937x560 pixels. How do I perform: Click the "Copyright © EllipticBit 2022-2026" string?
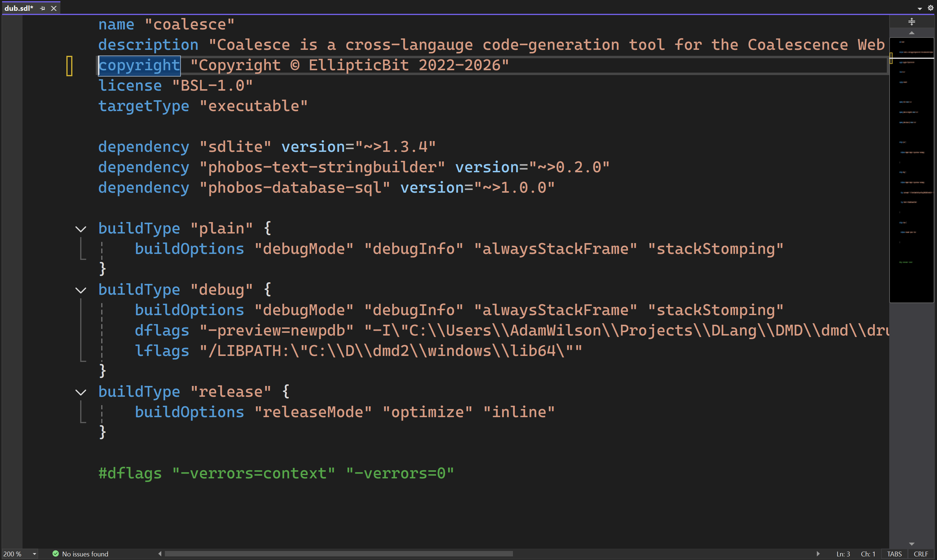tap(350, 66)
